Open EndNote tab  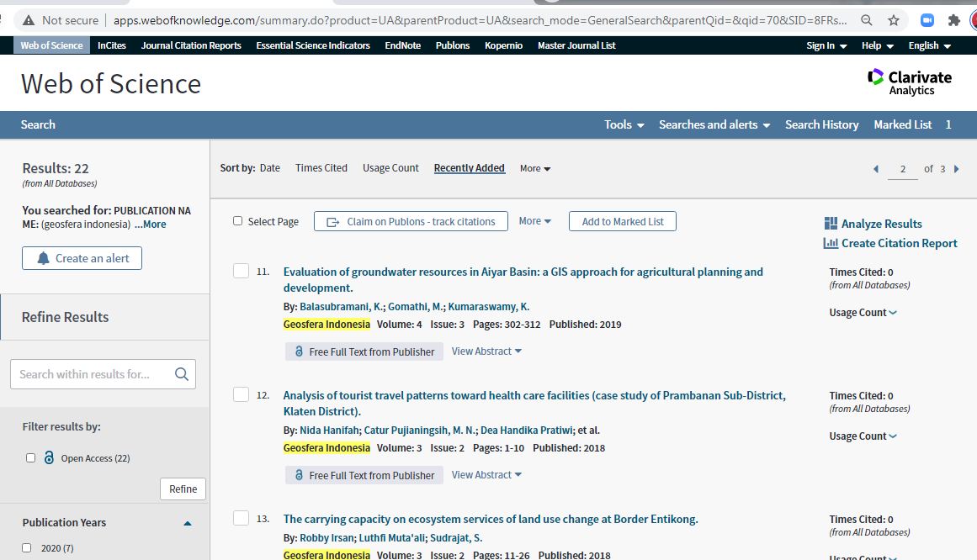point(402,45)
